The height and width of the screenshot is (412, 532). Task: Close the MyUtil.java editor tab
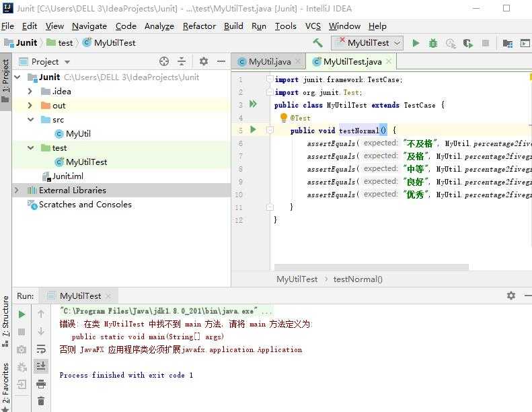[298, 61]
